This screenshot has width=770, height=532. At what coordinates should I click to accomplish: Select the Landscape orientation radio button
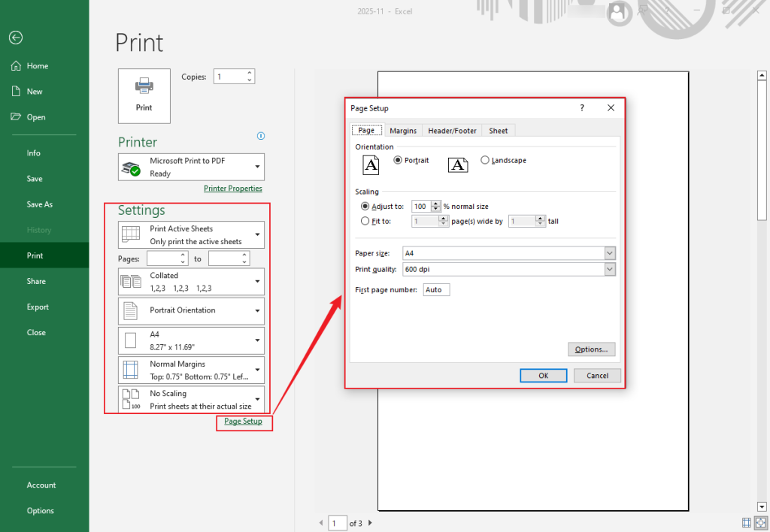[485, 160]
